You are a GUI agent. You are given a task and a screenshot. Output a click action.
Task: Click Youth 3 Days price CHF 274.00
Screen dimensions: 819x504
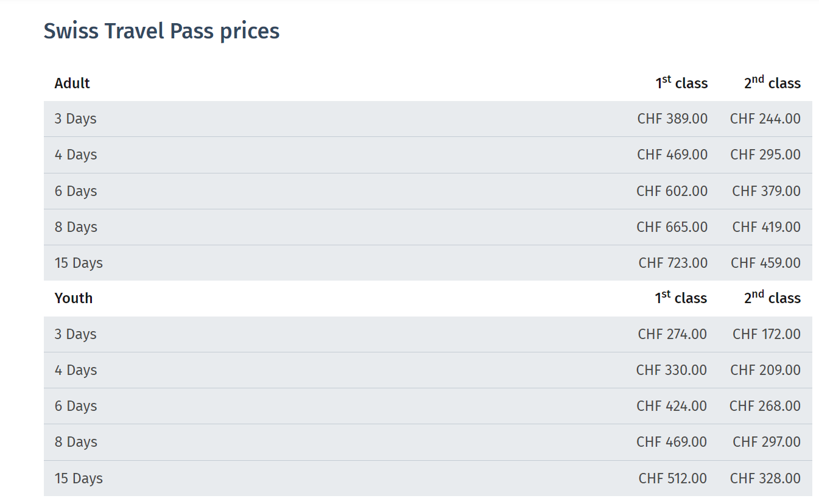tap(672, 334)
